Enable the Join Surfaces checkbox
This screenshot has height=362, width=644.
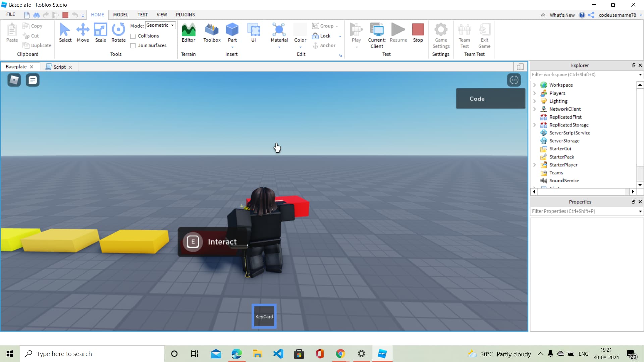133,46
